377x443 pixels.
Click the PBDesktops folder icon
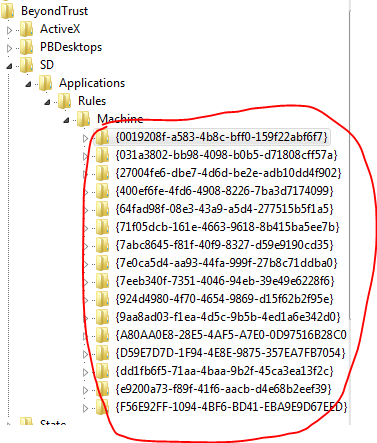pyautogui.click(x=26, y=47)
